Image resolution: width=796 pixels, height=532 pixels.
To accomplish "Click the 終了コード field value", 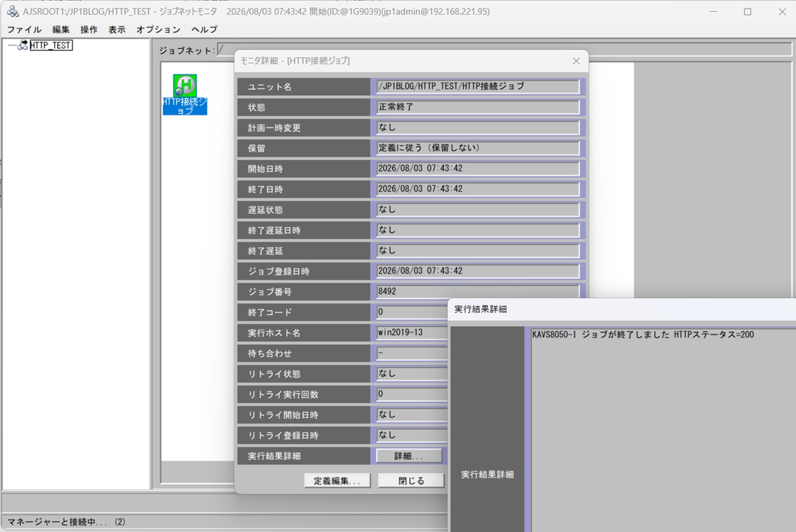I will pos(411,312).
